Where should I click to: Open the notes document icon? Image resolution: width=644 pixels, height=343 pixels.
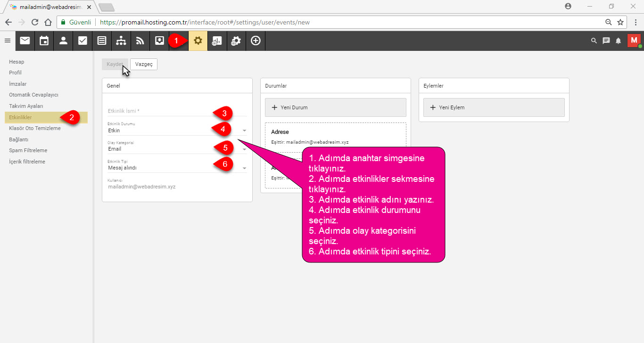click(x=102, y=41)
